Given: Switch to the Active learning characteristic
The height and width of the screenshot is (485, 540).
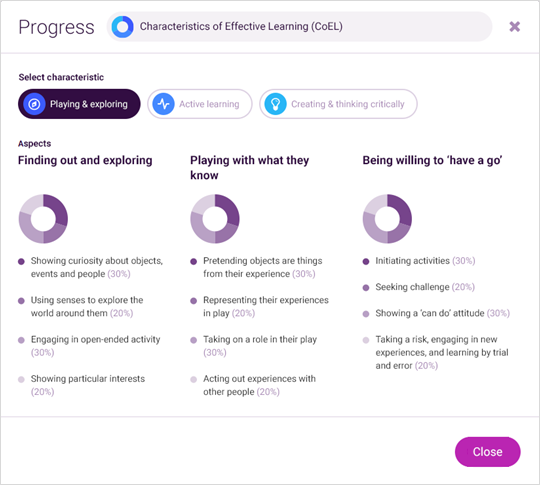Looking at the screenshot, I should click(200, 104).
